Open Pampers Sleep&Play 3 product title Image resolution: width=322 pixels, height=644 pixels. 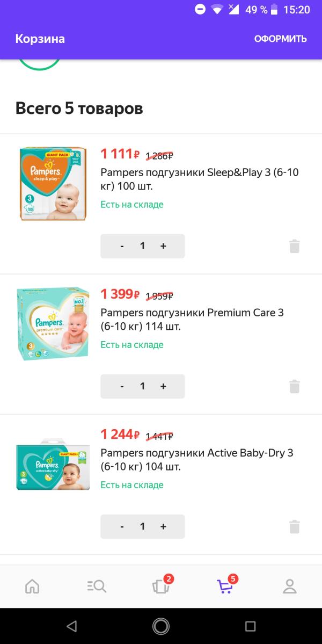[x=200, y=179]
